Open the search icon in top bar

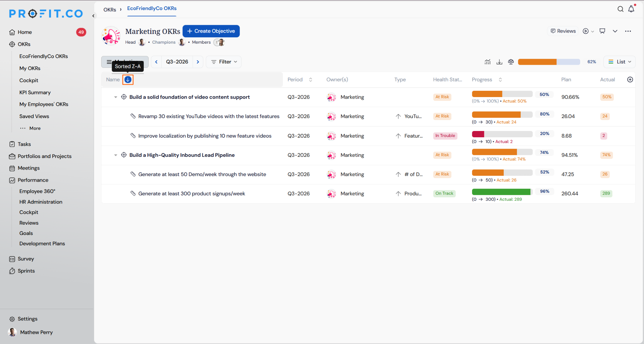[x=620, y=9]
